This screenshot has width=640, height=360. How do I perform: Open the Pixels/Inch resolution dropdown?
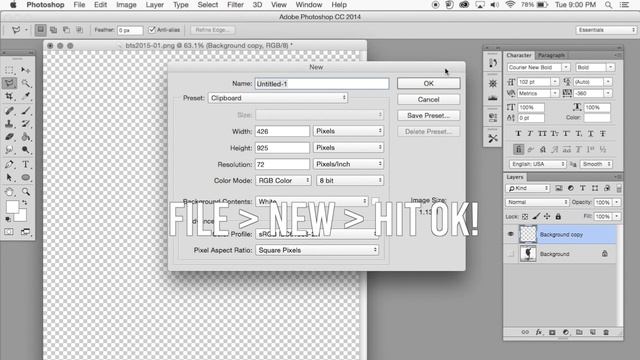pos(349,164)
